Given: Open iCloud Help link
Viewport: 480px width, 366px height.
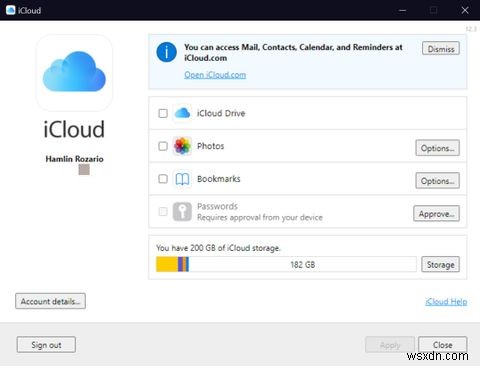Looking at the screenshot, I should click(x=446, y=302).
